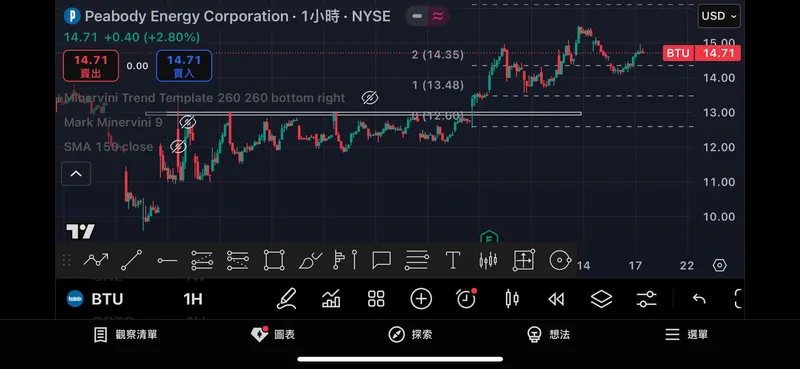Open the chart layout grid selector

(376, 299)
